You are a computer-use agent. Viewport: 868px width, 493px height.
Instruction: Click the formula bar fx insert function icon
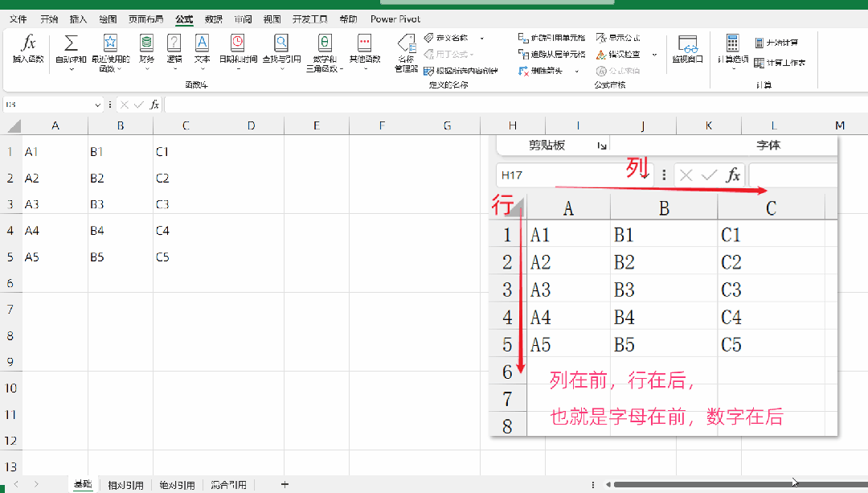154,105
